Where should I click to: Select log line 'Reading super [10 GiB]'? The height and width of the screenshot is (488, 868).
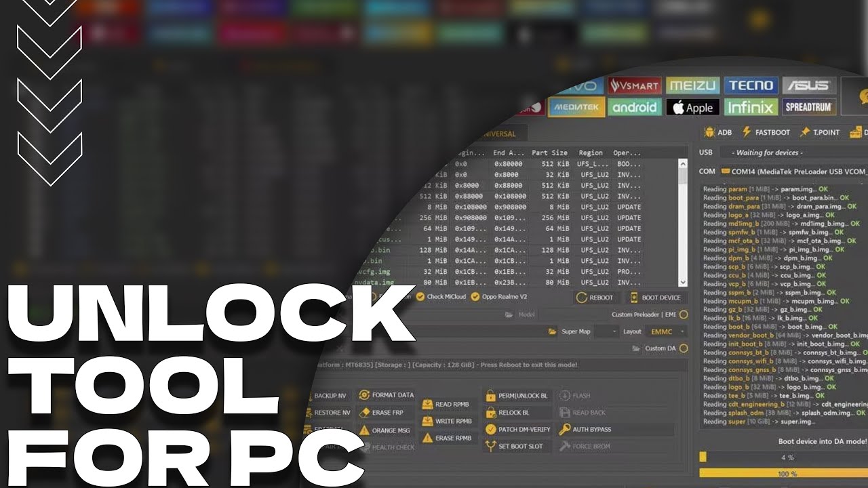[x=759, y=422]
